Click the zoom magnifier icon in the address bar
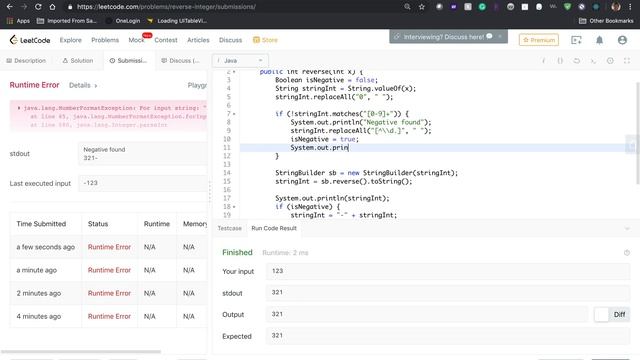Screen dimensions: 640x360 [x=407, y=7]
